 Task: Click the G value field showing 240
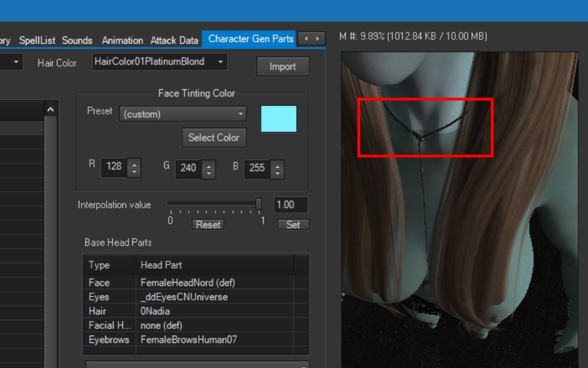click(x=188, y=168)
